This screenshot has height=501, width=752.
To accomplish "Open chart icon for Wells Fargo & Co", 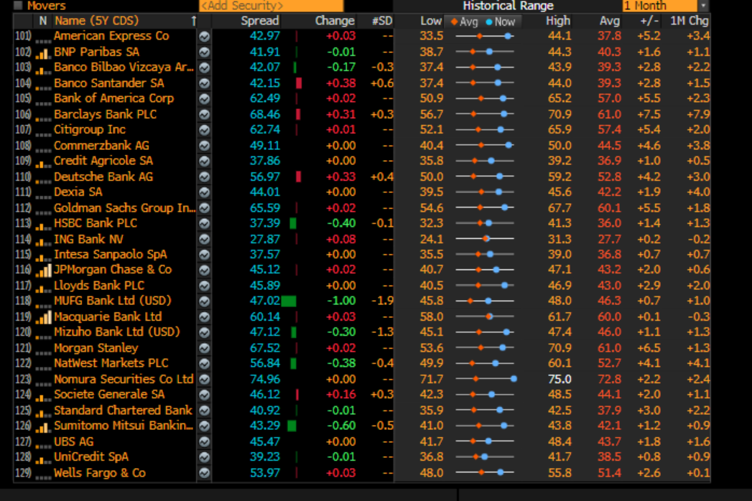I will tap(204, 473).
